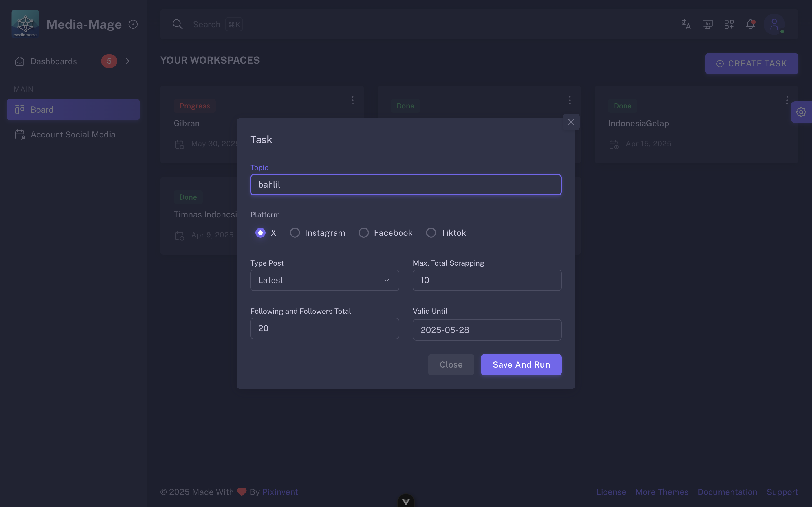Screen dimensions: 812x507
Task: Select the Board menu item
Action: 73,110
